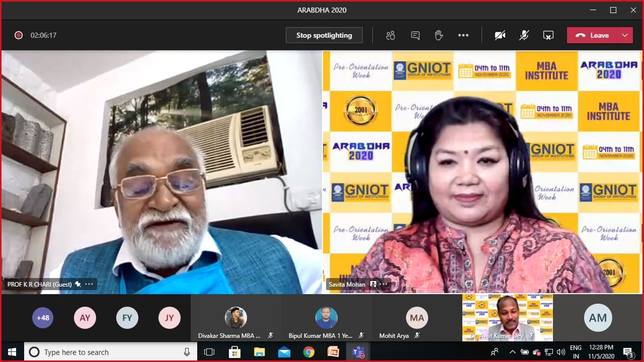This screenshot has height=362, width=644.
Task: Open Google Chrome from the taskbar
Action: point(308,352)
